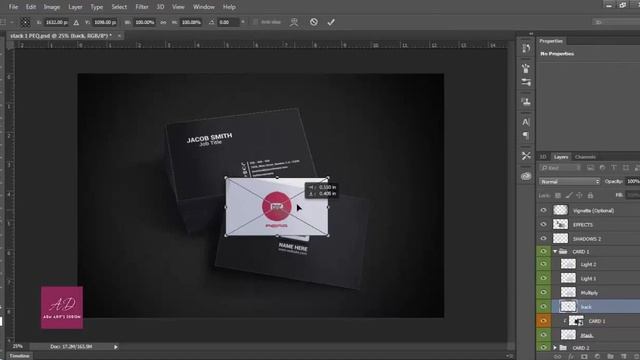This screenshot has width=640, height=360.
Task: Open the Brush panel icon
Action: click(526, 82)
